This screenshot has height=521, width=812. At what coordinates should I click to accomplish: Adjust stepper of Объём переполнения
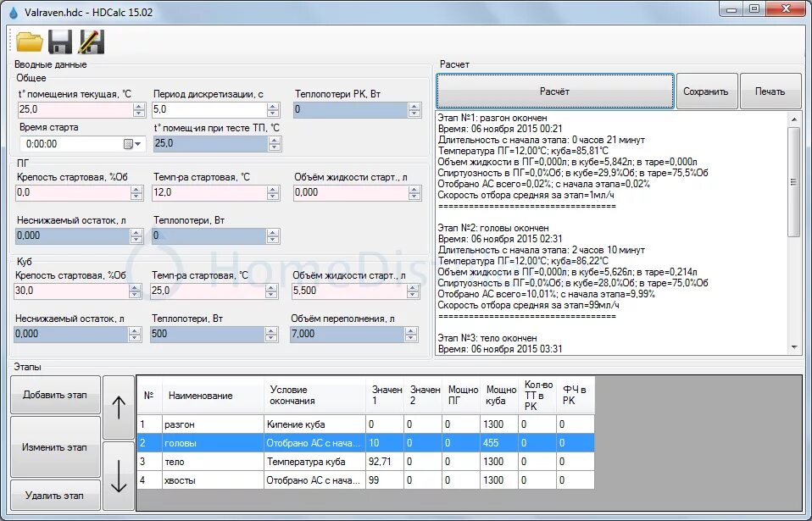point(411,335)
